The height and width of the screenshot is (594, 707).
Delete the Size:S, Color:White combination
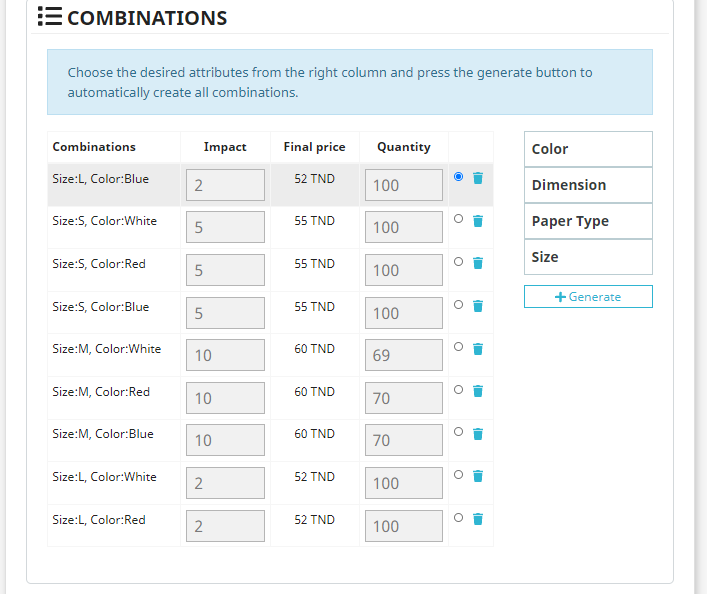point(478,220)
